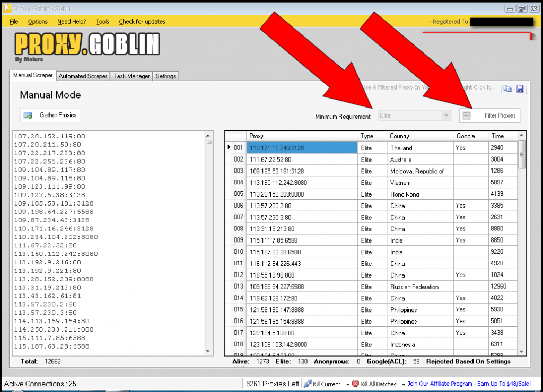543x392 pixels.
Task: Open the Minimum Requirement combo box
Action: point(415,115)
